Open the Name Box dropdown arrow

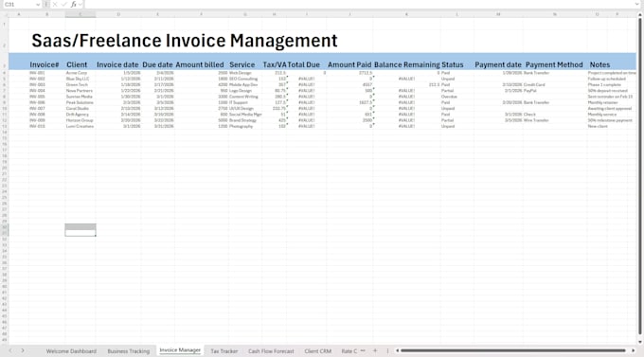click(38, 5)
